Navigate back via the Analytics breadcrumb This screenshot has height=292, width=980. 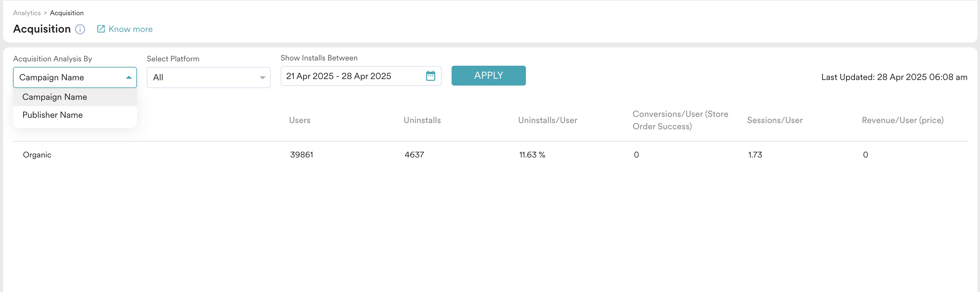(27, 13)
